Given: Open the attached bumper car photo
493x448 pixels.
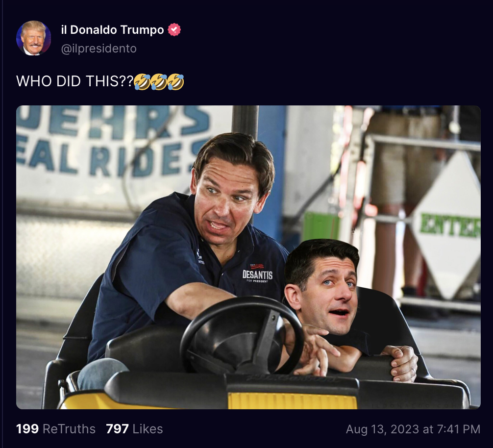Looking at the screenshot, I should click(x=248, y=257).
